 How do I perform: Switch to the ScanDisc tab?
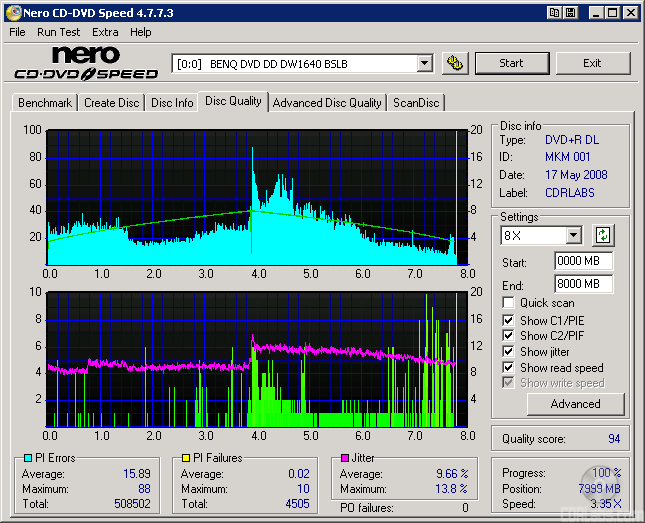point(416,103)
